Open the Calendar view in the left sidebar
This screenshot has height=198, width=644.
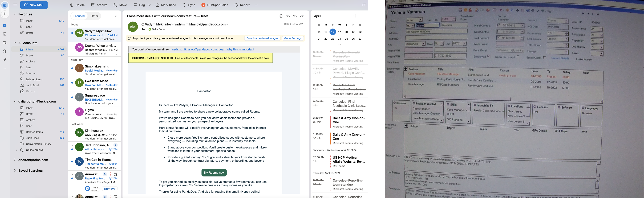[x=5, y=34]
